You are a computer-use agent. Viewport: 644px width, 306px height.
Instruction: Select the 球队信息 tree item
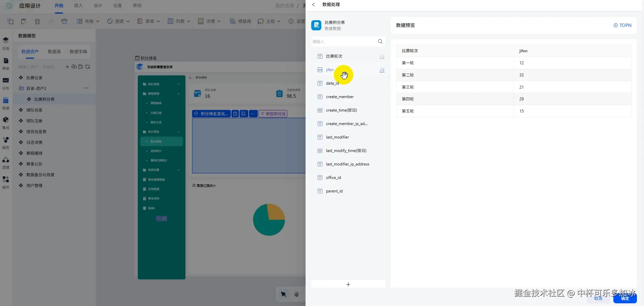pyautogui.click(x=54, y=110)
